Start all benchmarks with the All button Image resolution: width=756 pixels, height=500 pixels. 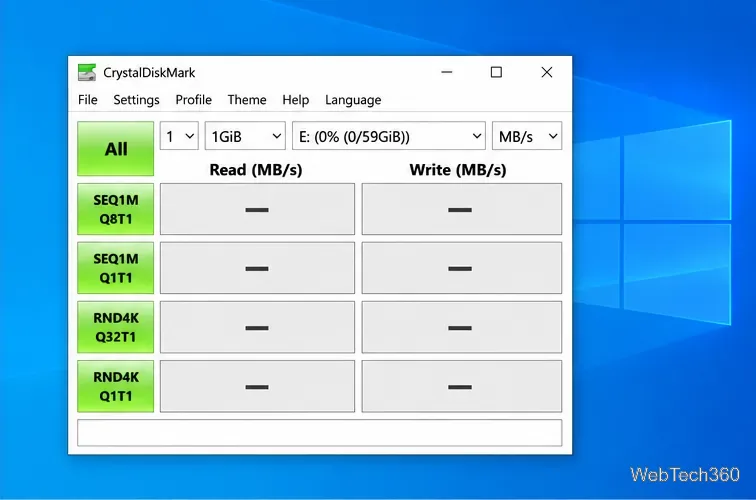116,149
